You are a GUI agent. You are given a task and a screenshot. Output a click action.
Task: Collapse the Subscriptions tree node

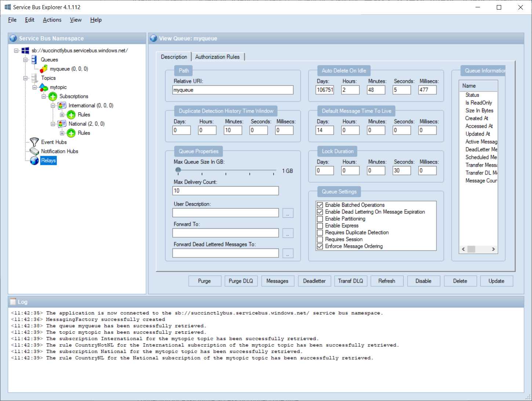pos(44,96)
